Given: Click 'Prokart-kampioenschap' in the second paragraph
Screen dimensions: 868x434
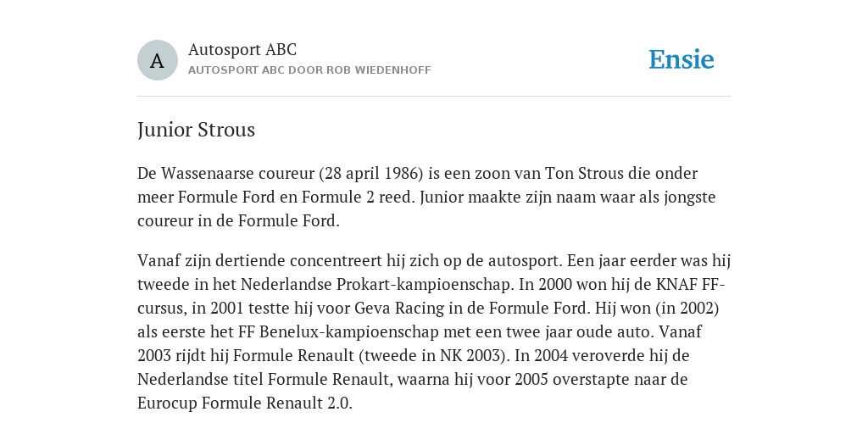Looking at the screenshot, I should point(426,285).
